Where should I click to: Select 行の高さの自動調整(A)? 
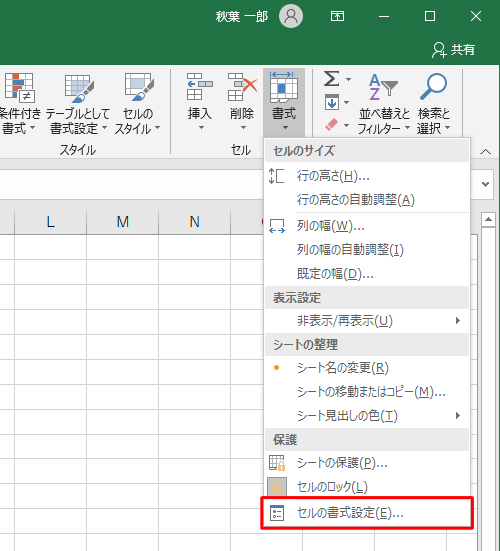pyautogui.click(x=367, y=200)
